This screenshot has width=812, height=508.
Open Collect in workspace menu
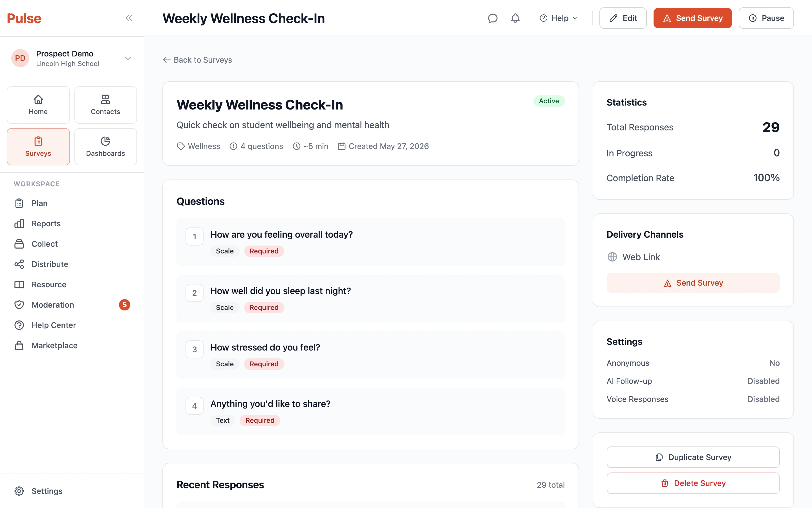tap(72, 244)
